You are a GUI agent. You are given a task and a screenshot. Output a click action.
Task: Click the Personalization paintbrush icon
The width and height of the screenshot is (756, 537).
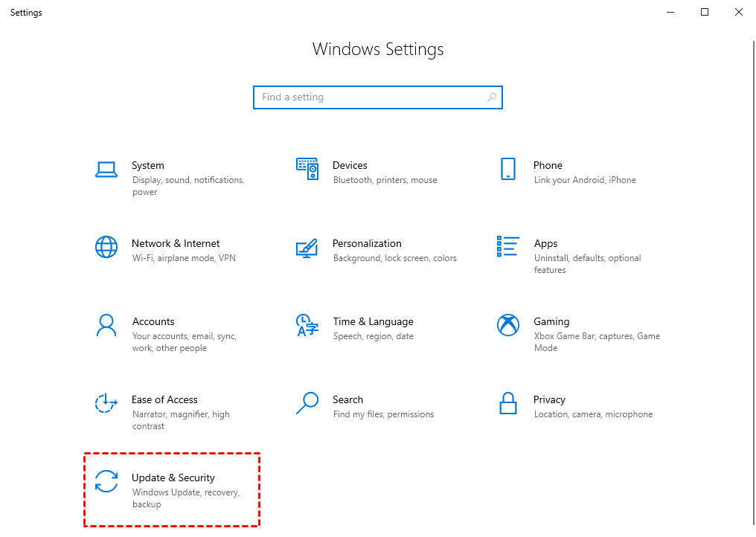(x=307, y=248)
